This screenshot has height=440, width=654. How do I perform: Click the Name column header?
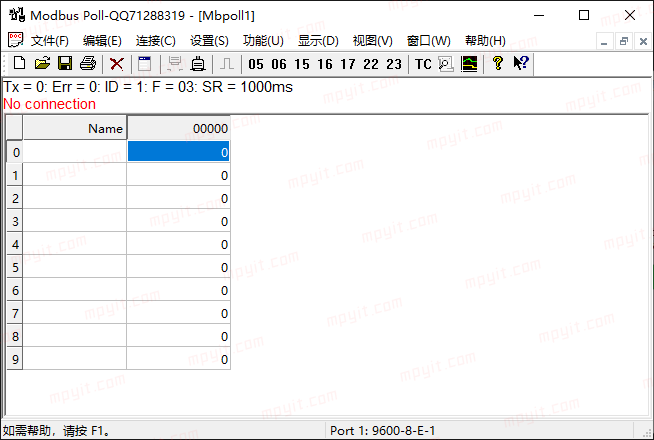75,128
